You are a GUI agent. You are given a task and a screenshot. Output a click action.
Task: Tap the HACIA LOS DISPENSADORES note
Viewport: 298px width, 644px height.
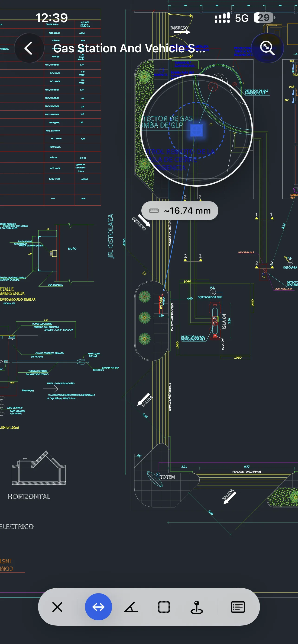tap(61, 383)
